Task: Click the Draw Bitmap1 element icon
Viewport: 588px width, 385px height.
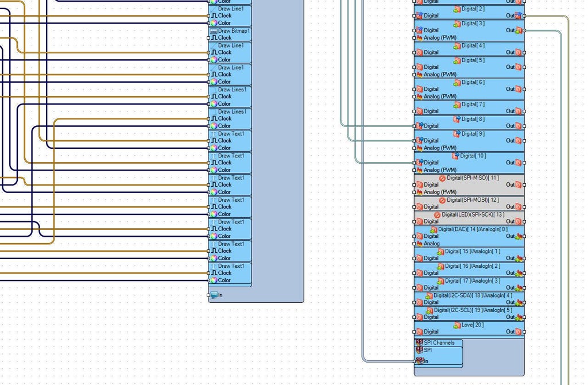Action: click(214, 31)
